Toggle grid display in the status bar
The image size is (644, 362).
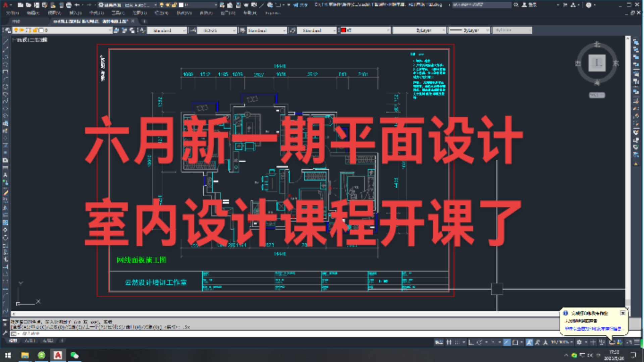449,342
